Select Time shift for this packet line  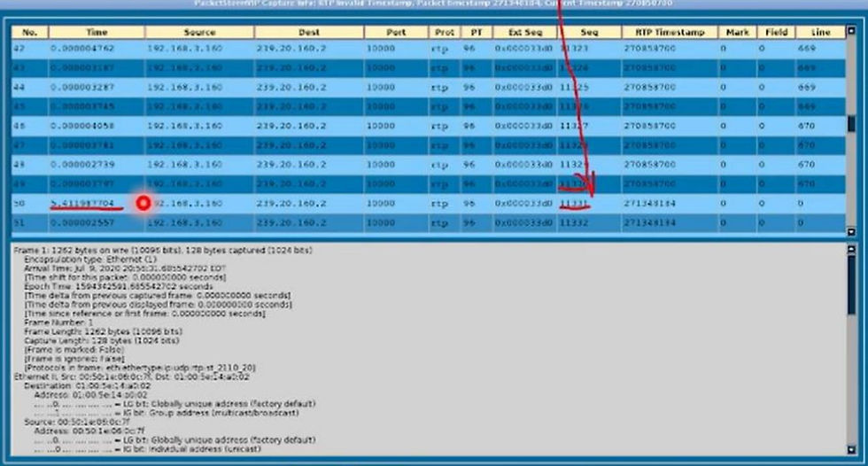(125, 277)
